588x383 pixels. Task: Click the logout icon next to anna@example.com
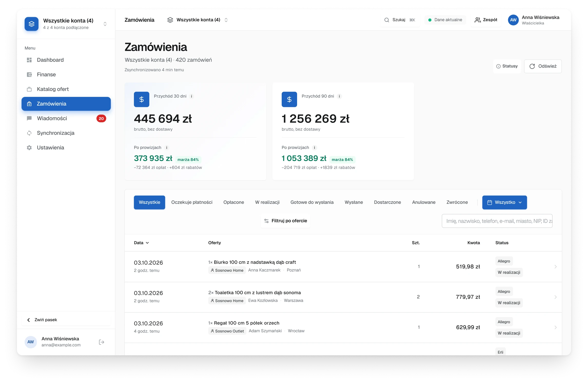(102, 342)
